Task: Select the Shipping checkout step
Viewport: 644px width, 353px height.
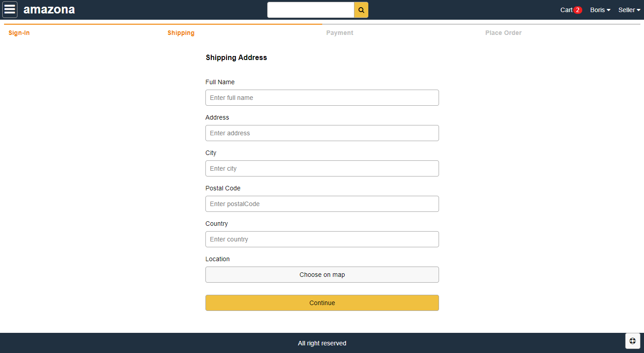Action: click(181, 33)
